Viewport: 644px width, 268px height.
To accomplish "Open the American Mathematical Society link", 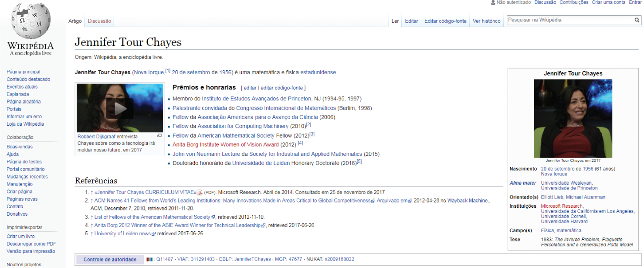I will tap(236, 135).
